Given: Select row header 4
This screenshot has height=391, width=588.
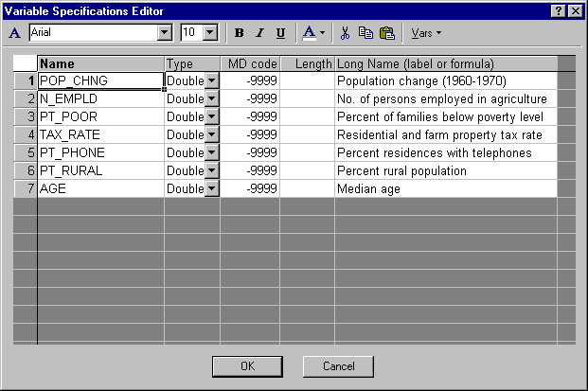Looking at the screenshot, I should point(26,134).
